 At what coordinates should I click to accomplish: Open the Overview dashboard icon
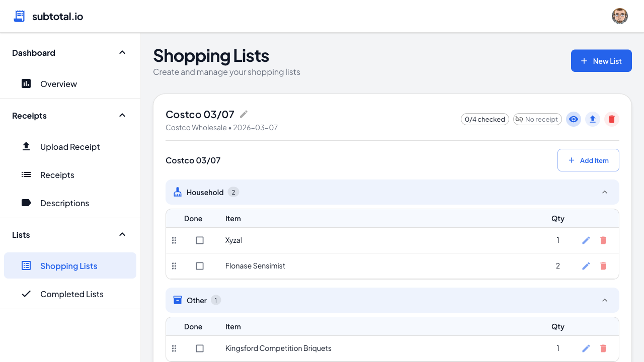point(26,83)
